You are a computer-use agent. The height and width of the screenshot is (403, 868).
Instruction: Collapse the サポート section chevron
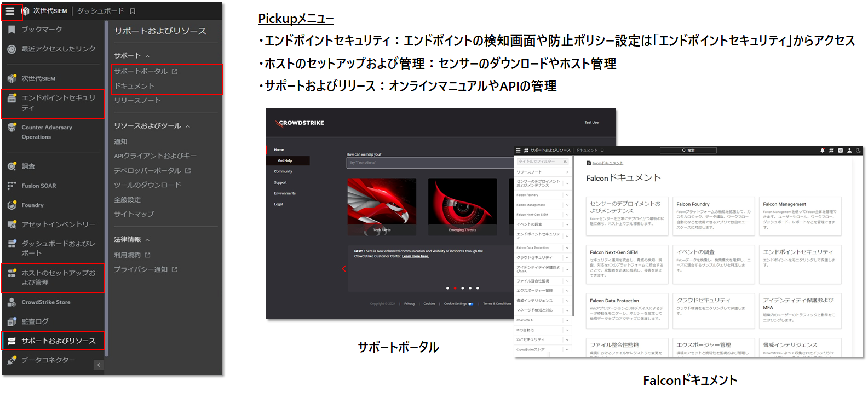(x=147, y=56)
